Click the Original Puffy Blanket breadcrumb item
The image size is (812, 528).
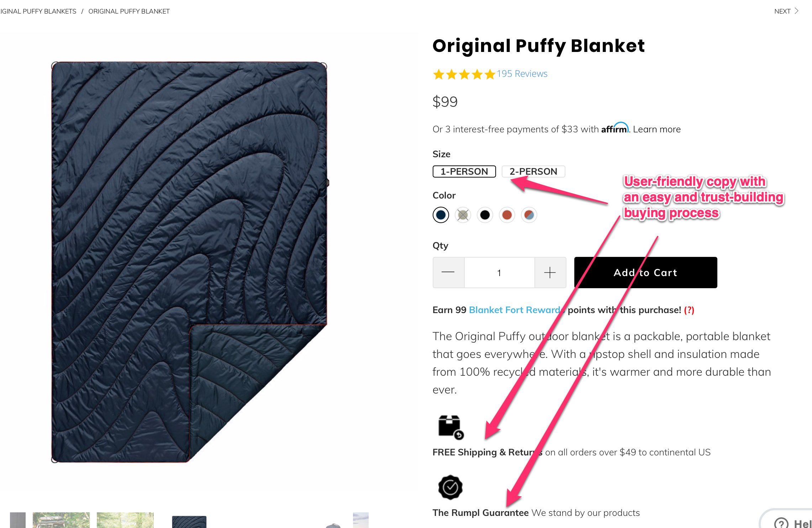129,11
